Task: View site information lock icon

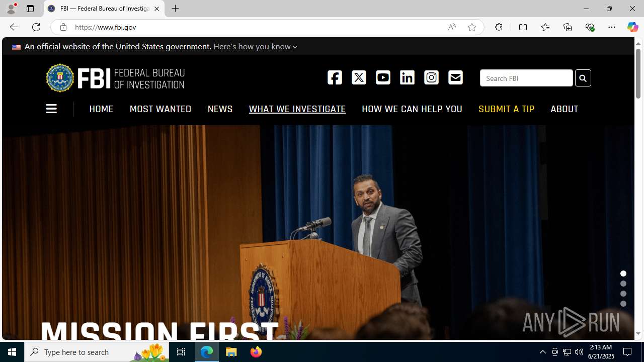Action: tap(63, 27)
